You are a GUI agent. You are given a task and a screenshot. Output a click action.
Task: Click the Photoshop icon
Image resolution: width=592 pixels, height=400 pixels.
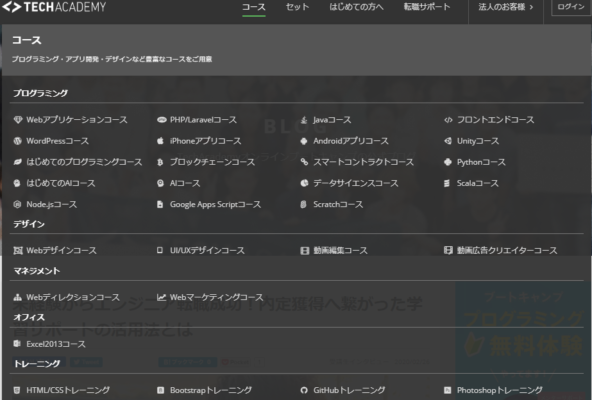pyautogui.click(x=447, y=390)
